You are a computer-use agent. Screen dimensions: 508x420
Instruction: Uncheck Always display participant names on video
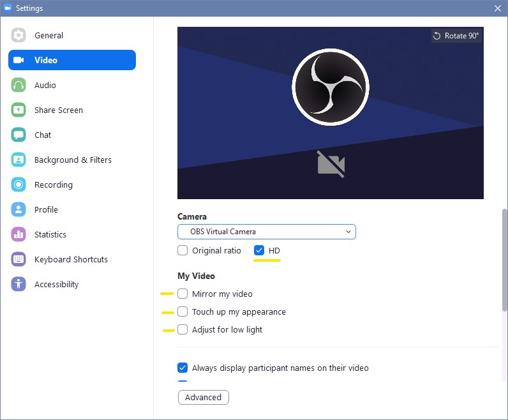(x=183, y=368)
